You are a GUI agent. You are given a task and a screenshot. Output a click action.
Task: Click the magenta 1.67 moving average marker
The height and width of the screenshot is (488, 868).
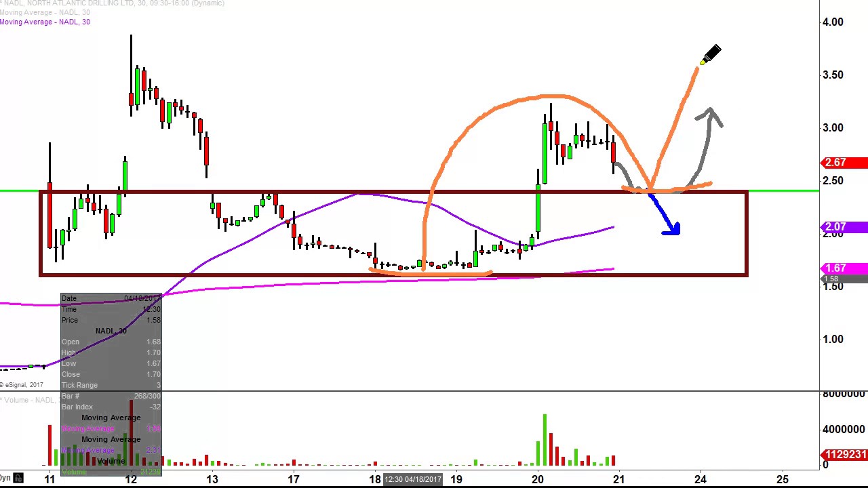(844, 268)
